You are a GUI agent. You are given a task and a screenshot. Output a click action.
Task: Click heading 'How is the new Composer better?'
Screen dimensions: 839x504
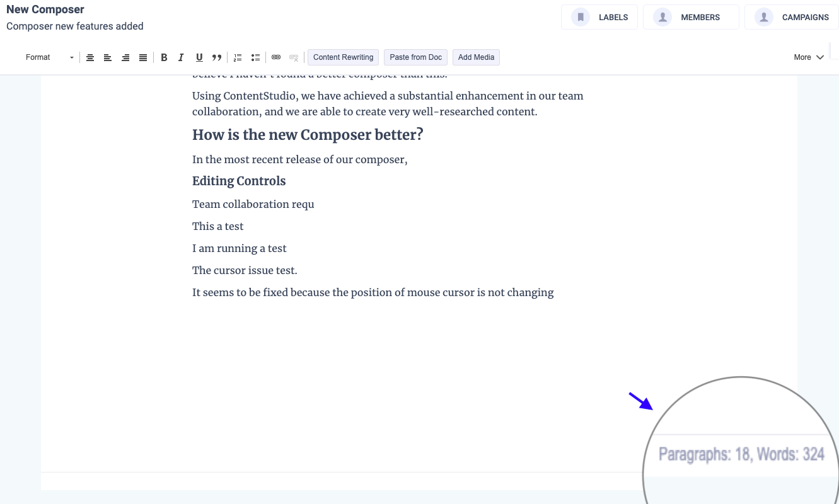(308, 135)
